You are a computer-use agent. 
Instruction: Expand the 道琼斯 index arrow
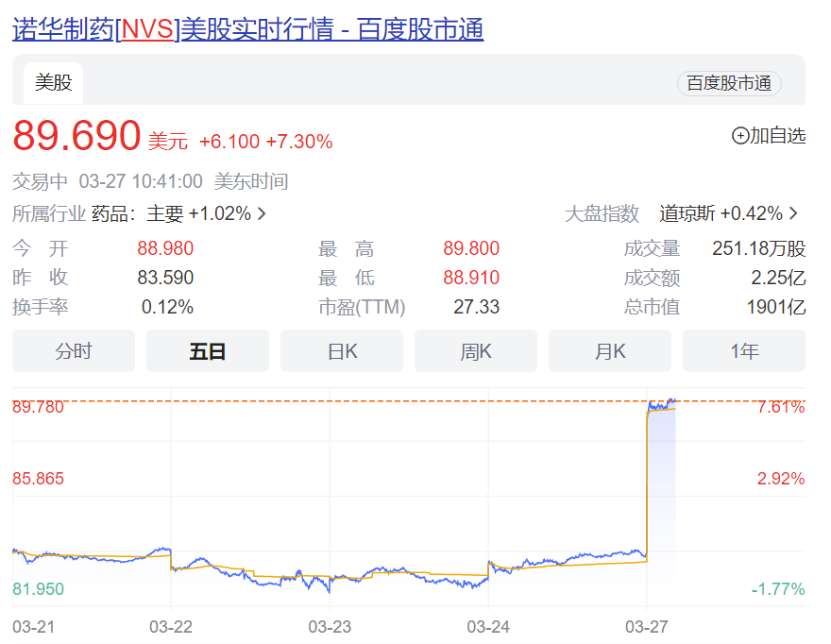pos(793,213)
